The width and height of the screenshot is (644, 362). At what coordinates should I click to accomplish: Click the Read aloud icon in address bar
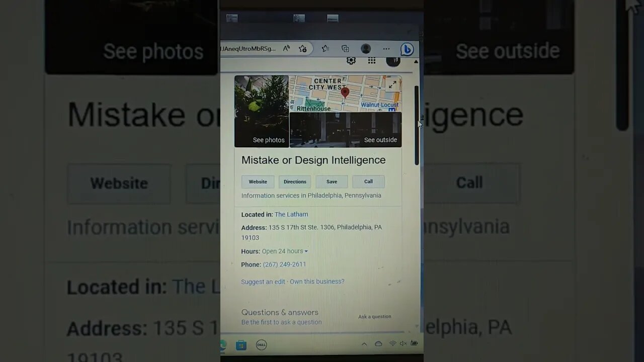(x=286, y=49)
